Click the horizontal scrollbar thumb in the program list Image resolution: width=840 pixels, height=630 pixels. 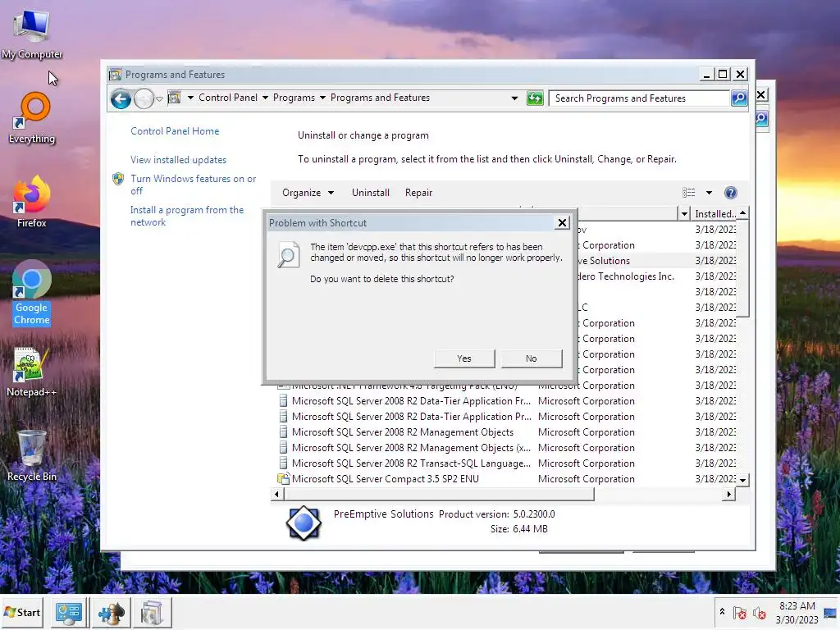pos(438,494)
